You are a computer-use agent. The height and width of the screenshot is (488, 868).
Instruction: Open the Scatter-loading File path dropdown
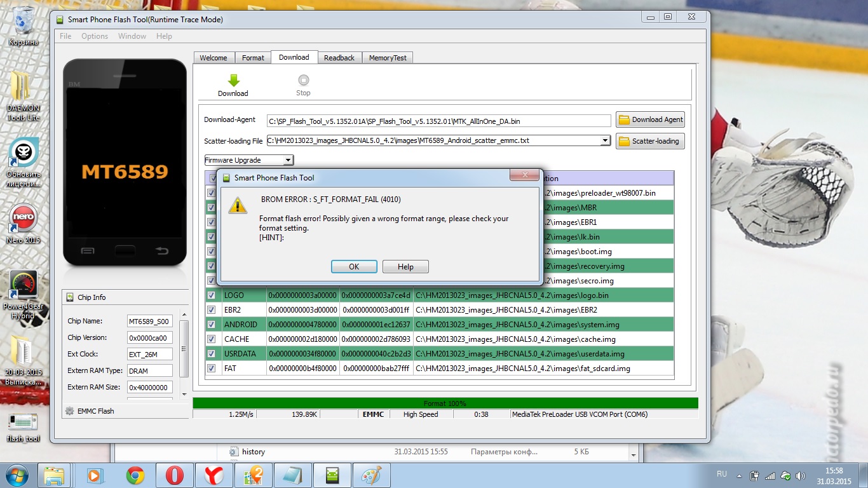coord(605,140)
